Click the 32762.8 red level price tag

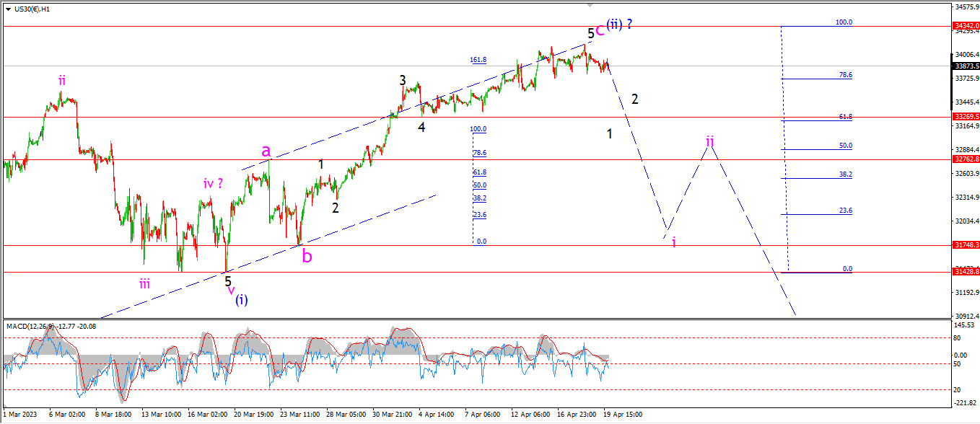[x=966, y=159]
